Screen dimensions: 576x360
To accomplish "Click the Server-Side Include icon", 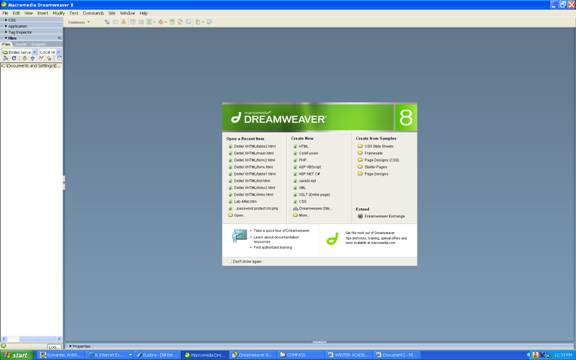I will pos(180,22).
